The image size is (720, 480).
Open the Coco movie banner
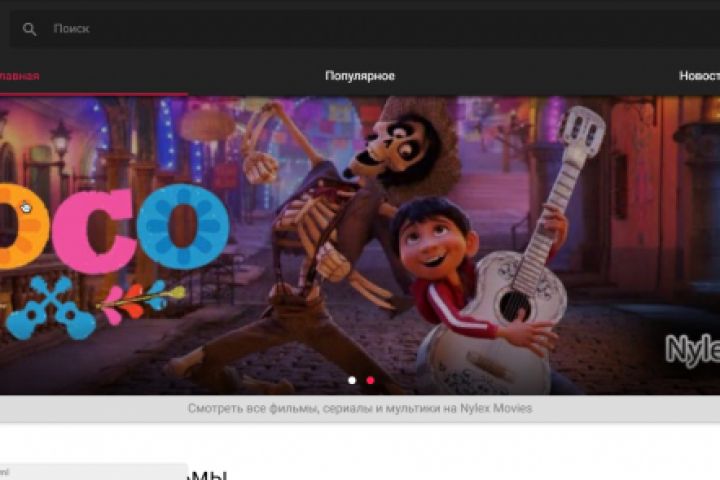[360, 245]
